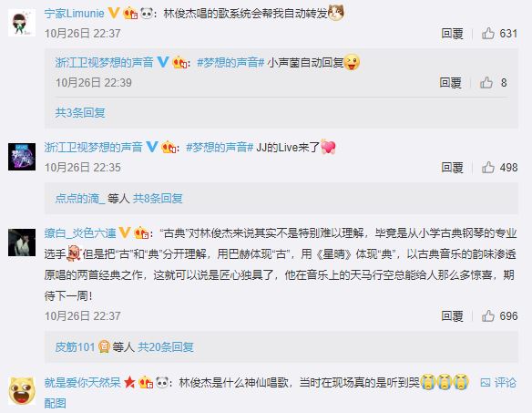The width and height of the screenshot is (532, 413).
Task: Click the orange V badge next to 宁家Limunie
Action: [x=114, y=14]
